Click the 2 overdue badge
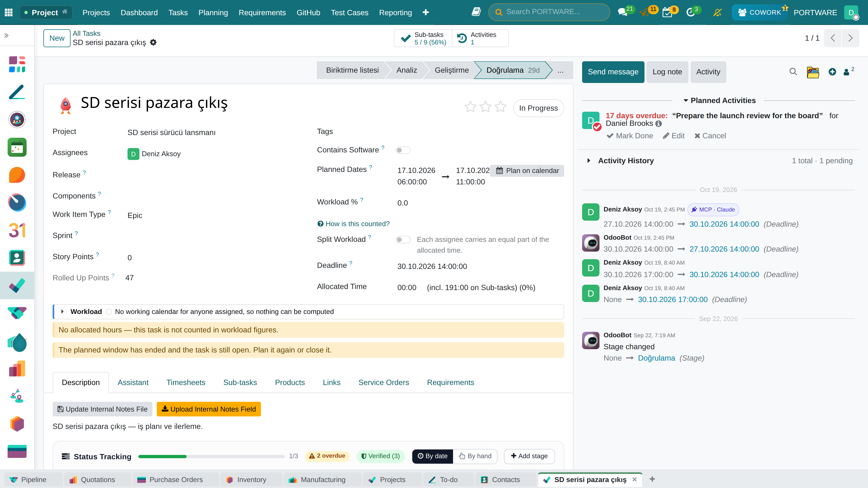Screen dimensions: 868x488 click(327, 456)
